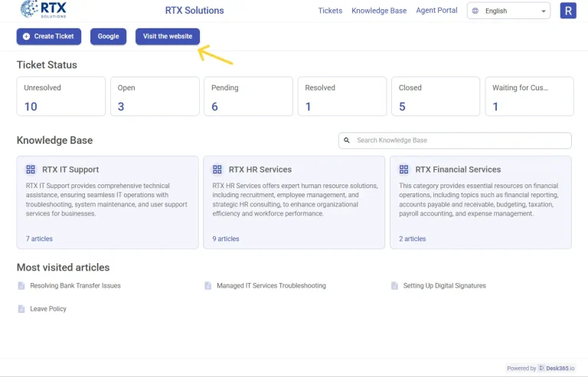
Task: Open the R user avatar menu
Action: click(x=568, y=11)
